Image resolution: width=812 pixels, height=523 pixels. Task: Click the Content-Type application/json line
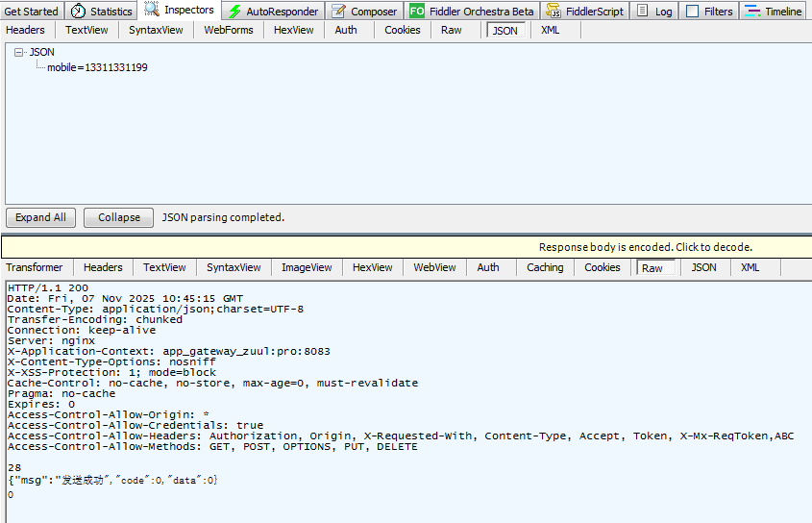click(x=156, y=309)
